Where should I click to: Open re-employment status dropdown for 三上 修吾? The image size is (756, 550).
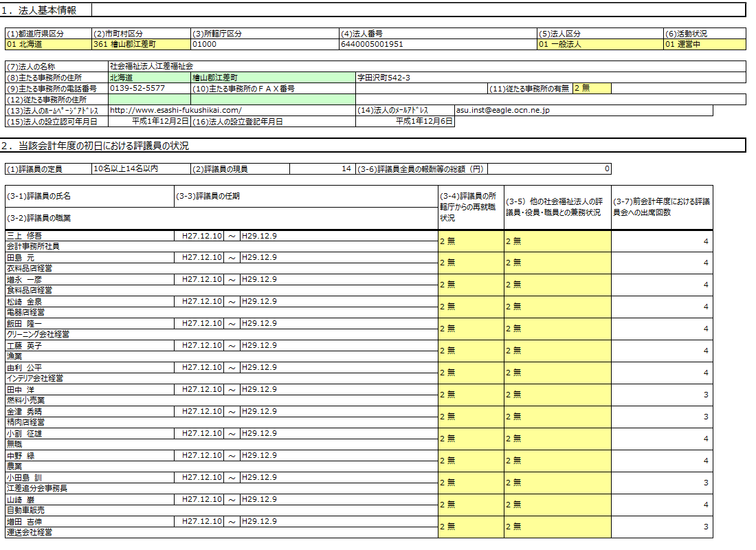[x=471, y=241]
